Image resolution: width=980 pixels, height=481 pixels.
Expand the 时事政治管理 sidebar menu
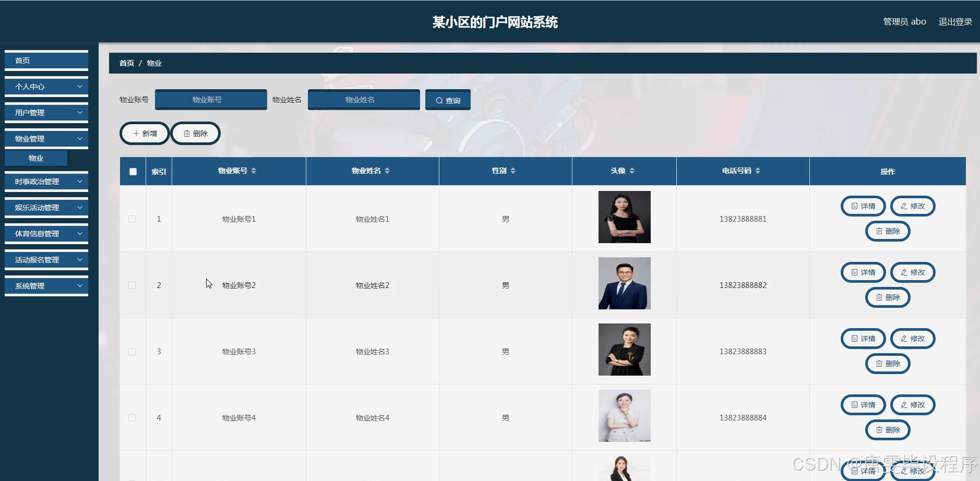[46, 182]
